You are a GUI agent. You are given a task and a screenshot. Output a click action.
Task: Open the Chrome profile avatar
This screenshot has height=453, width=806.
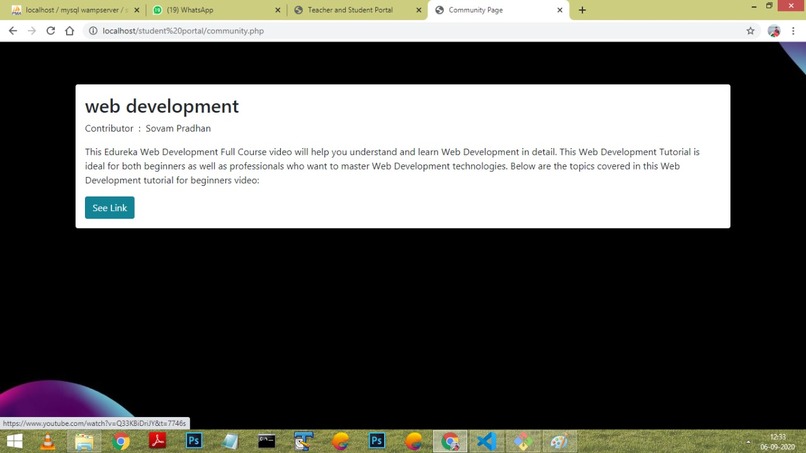pos(774,31)
